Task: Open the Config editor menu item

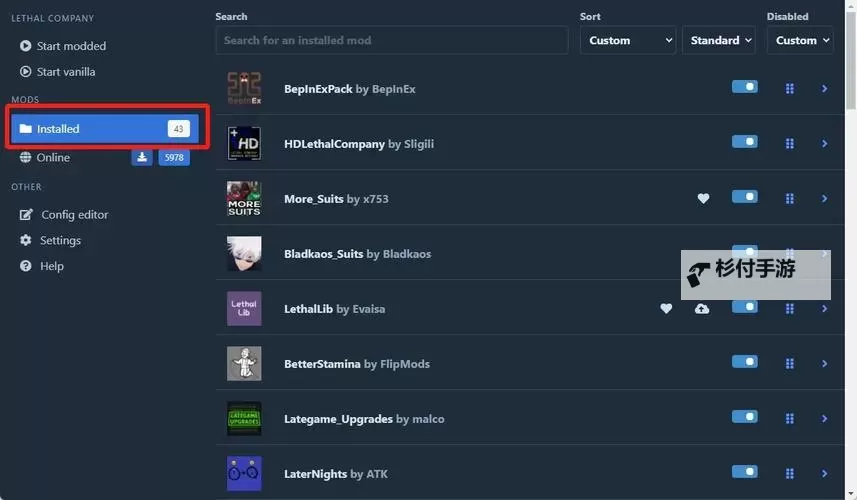Action: [x=74, y=214]
